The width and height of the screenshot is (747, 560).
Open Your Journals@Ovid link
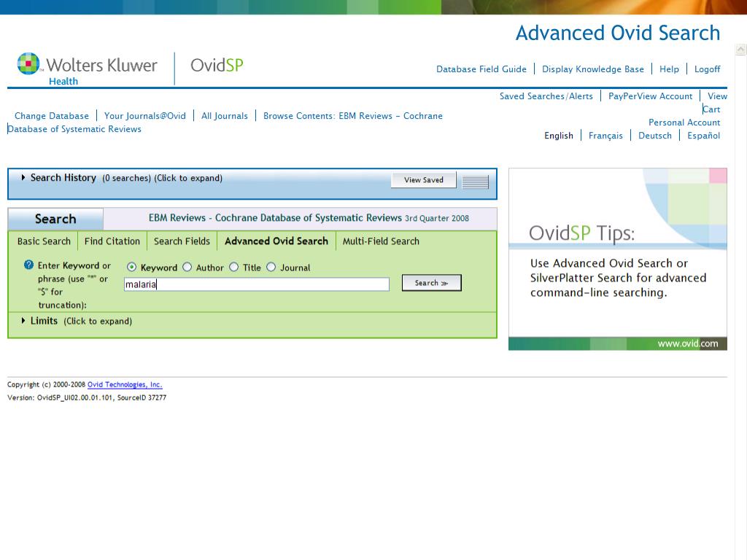(x=145, y=116)
